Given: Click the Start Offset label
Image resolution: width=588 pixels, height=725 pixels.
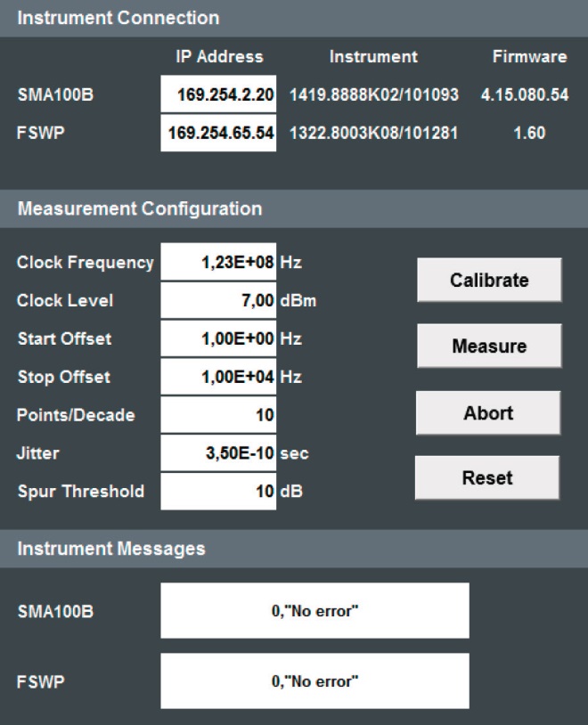Looking at the screenshot, I should point(65,339).
